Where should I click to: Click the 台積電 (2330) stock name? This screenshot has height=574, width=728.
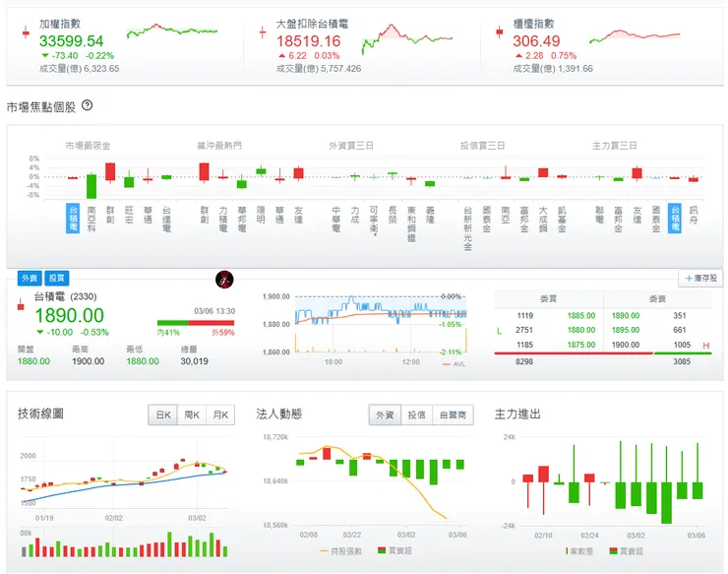(66, 296)
